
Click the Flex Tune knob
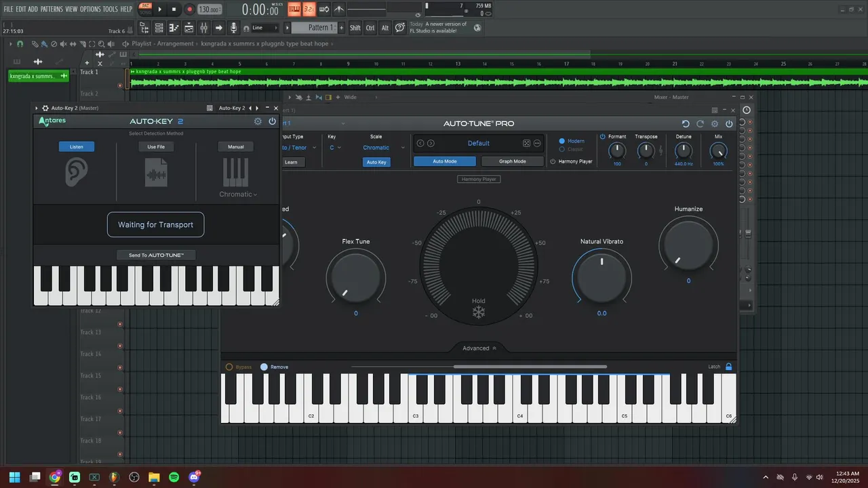355,279
